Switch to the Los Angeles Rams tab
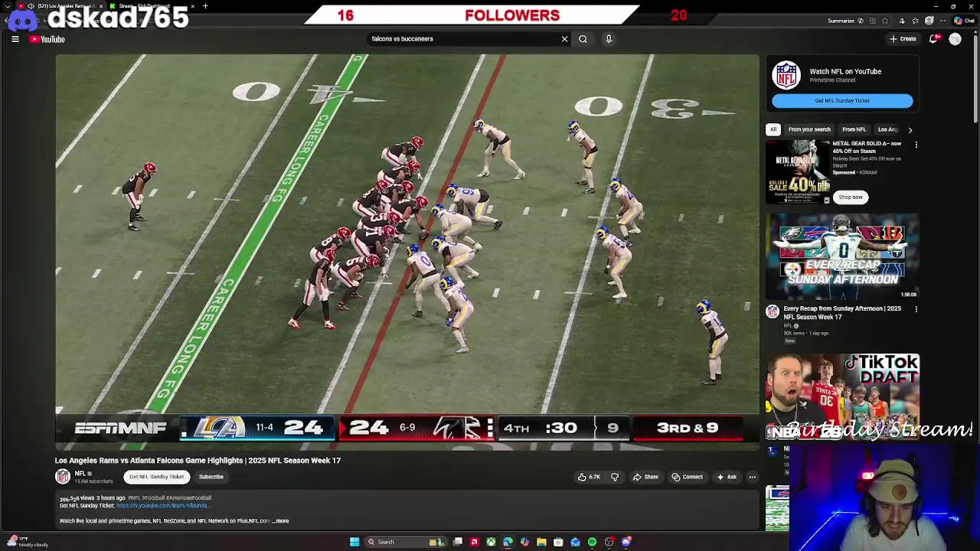Screen dimensions: 980x551 tap(63, 6)
